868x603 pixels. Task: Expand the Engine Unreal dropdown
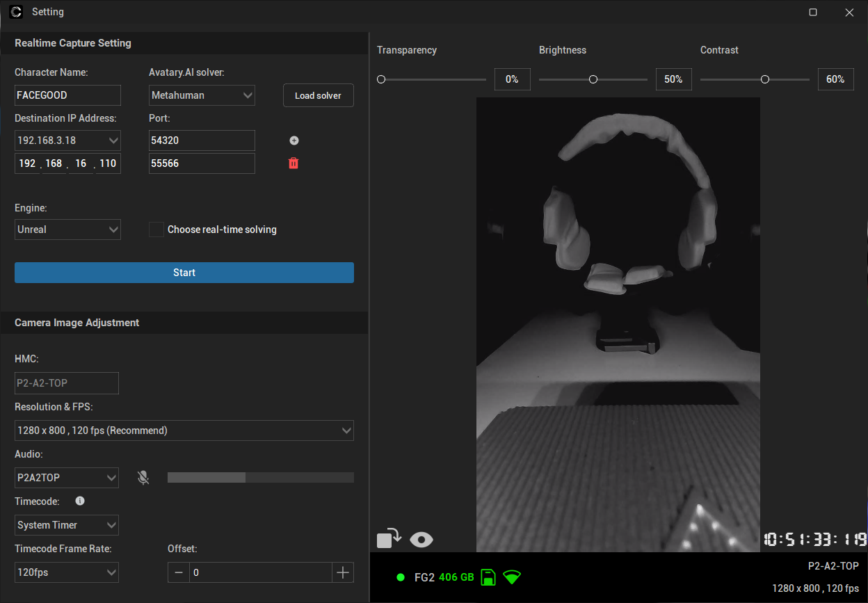[x=67, y=230]
